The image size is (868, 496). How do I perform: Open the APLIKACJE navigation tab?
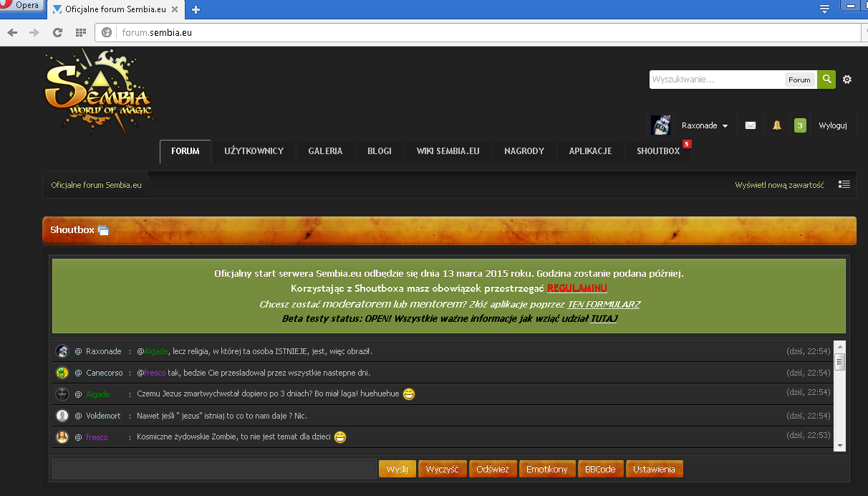coord(590,151)
